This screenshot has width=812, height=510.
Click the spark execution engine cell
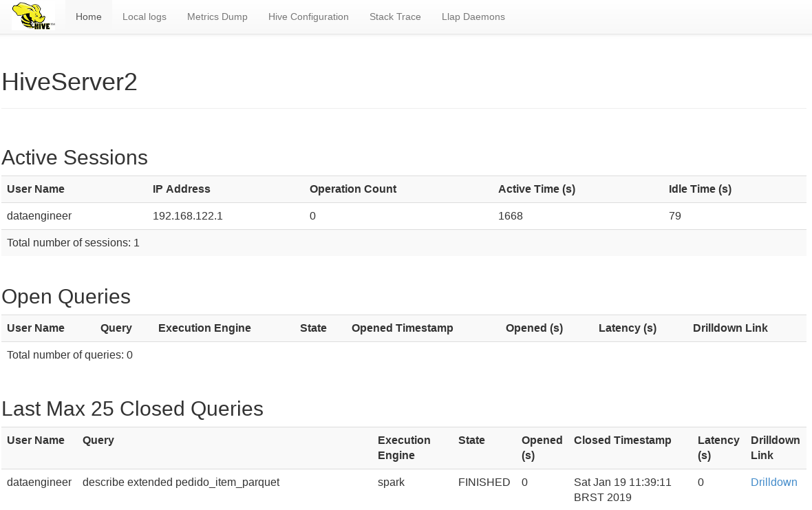391,482
